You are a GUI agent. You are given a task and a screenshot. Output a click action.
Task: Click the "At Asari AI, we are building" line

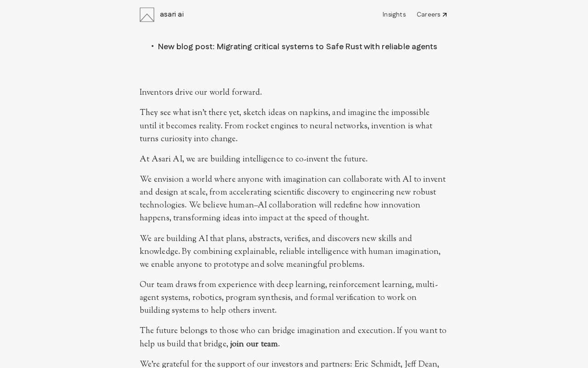[x=254, y=159]
